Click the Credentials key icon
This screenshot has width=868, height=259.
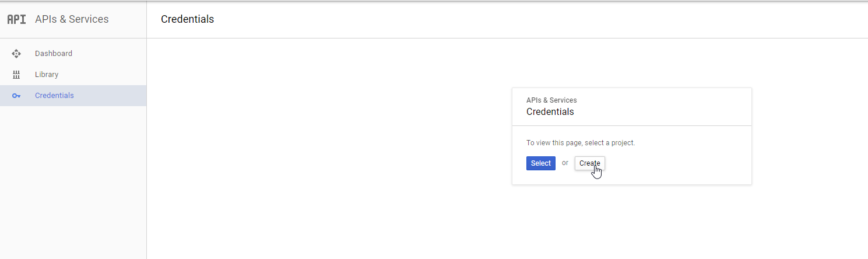(16, 96)
